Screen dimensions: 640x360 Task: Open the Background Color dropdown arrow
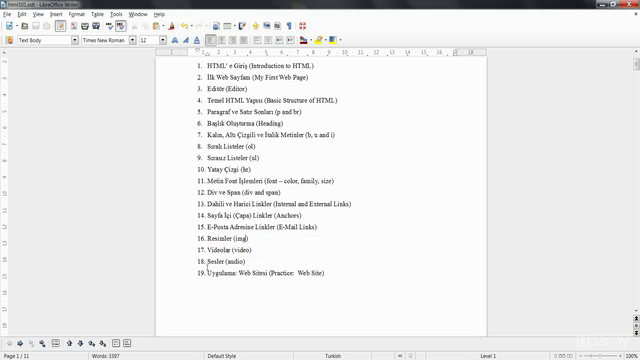pos(340,40)
